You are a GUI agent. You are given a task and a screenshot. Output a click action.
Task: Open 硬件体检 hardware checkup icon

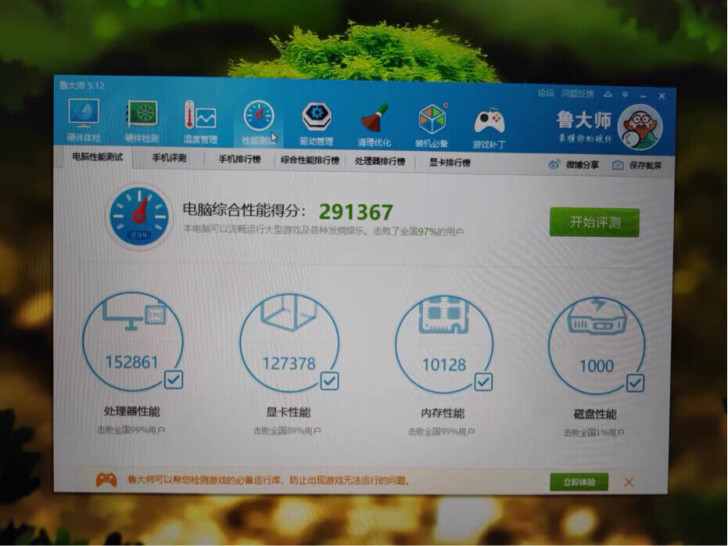pyautogui.click(x=84, y=113)
